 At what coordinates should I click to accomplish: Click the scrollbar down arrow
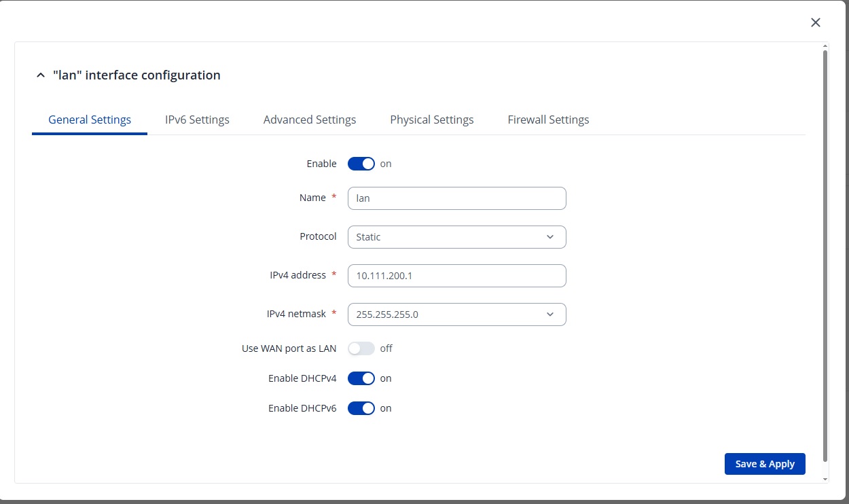(825, 479)
